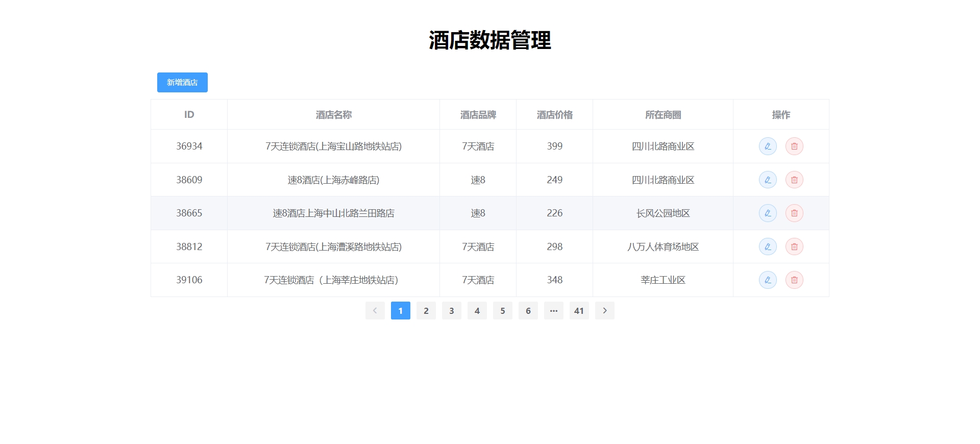Click the 所在商圈 column header
Screen dimensions: 980x444
coord(663,115)
